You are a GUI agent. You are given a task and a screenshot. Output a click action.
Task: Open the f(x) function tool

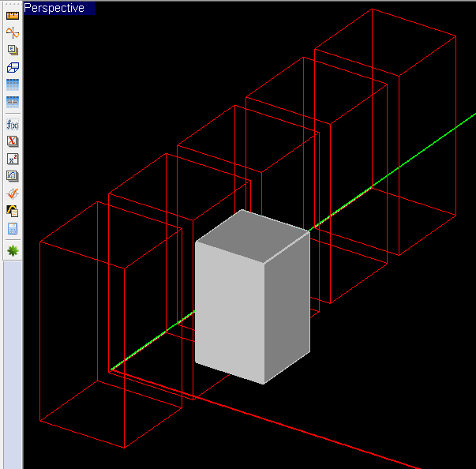13,125
